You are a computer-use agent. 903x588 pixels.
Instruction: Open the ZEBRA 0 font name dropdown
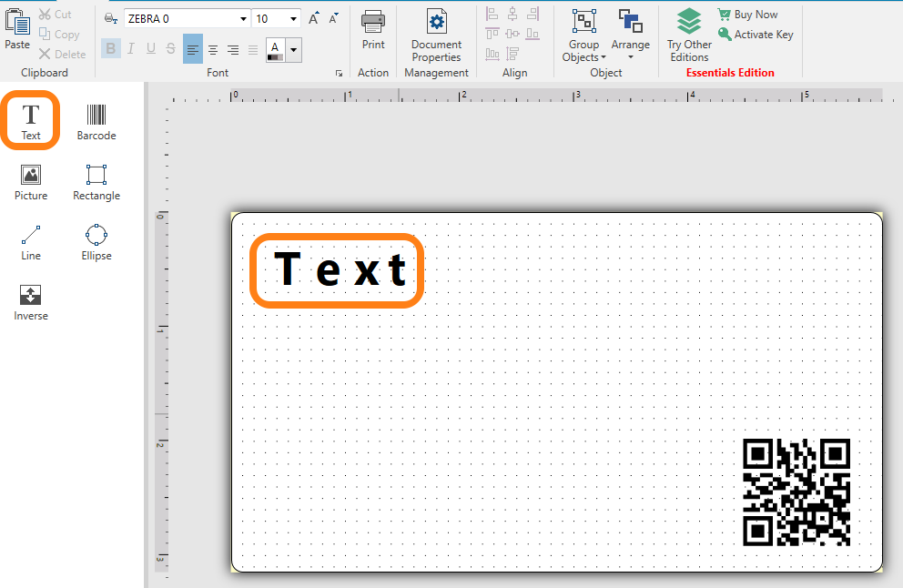tap(243, 19)
